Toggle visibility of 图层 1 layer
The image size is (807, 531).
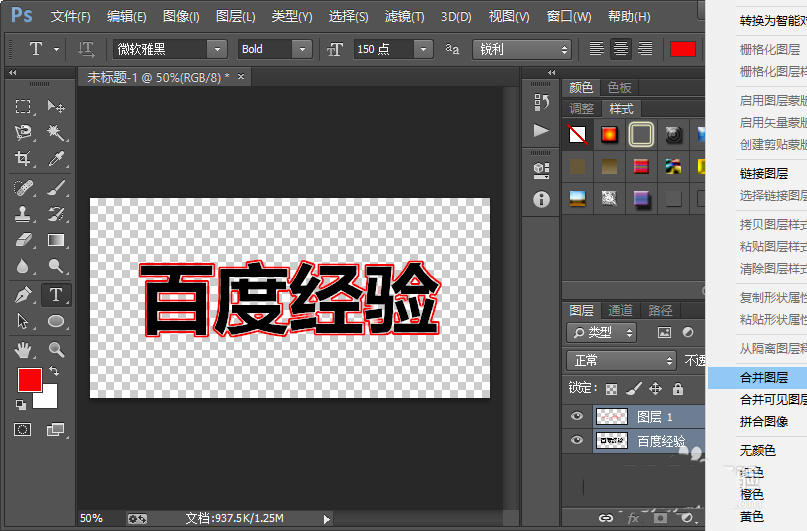point(577,416)
